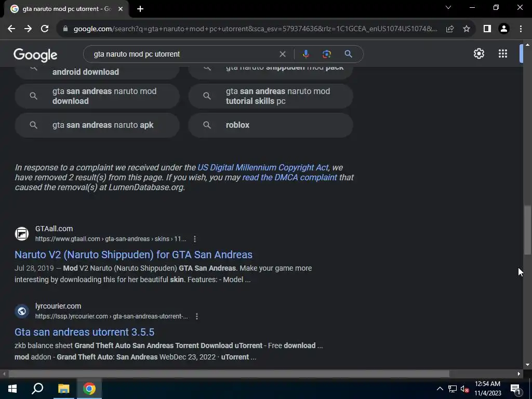Open a new browser tab
Screen dimensions: 532x399
pos(140,9)
